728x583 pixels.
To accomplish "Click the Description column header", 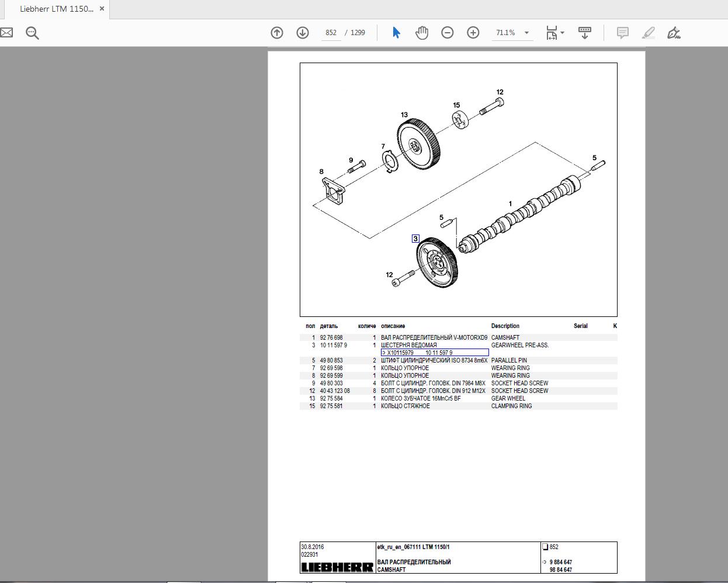I will [x=505, y=326].
